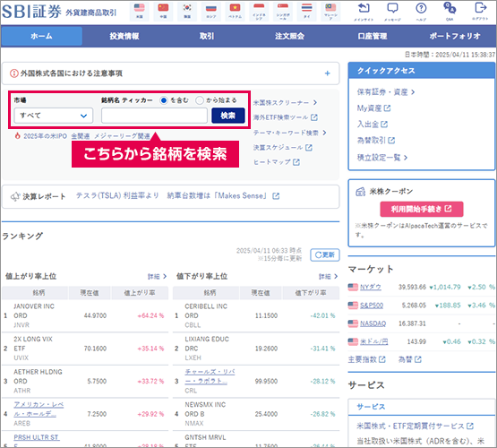Open the NASDAQ market link

[373, 323]
